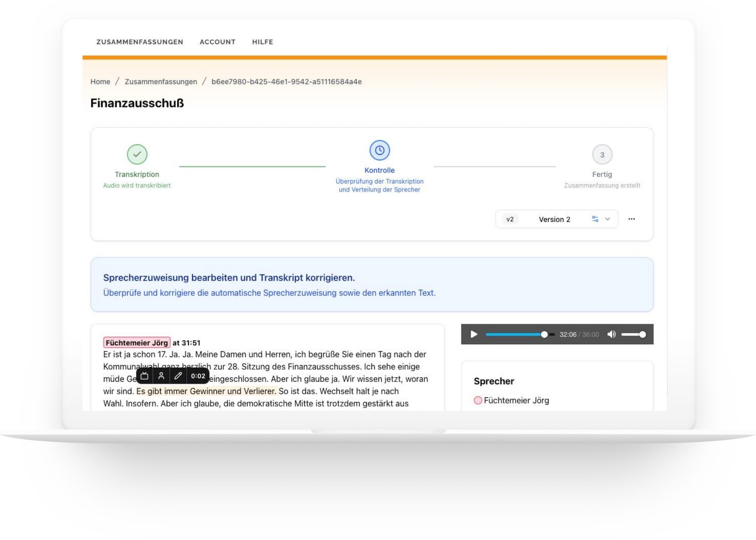The width and height of the screenshot is (756, 540).
Task: Adjust the volume slider in audio player
Action: 633,334
